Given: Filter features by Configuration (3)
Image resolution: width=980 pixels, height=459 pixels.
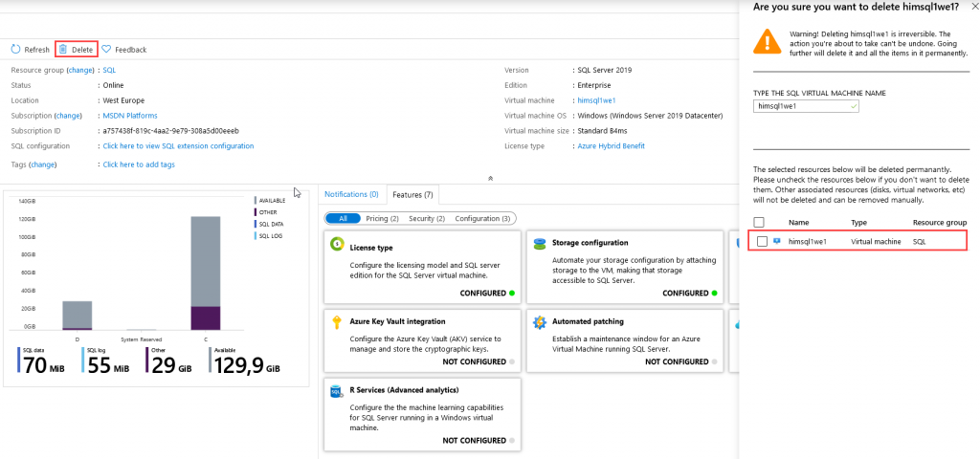Looking at the screenshot, I should pyautogui.click(x=482, y=219).
